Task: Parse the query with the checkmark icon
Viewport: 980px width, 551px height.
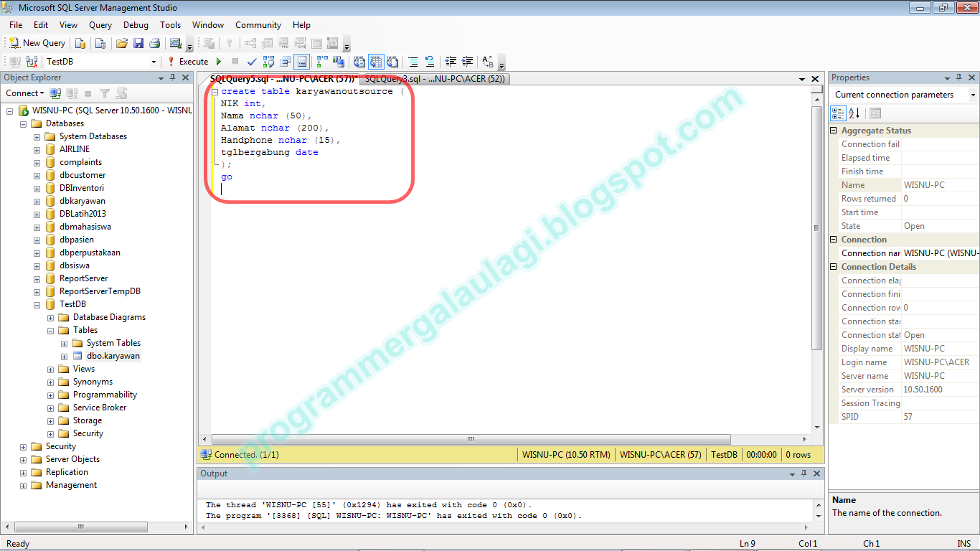Action: point(250,62)
